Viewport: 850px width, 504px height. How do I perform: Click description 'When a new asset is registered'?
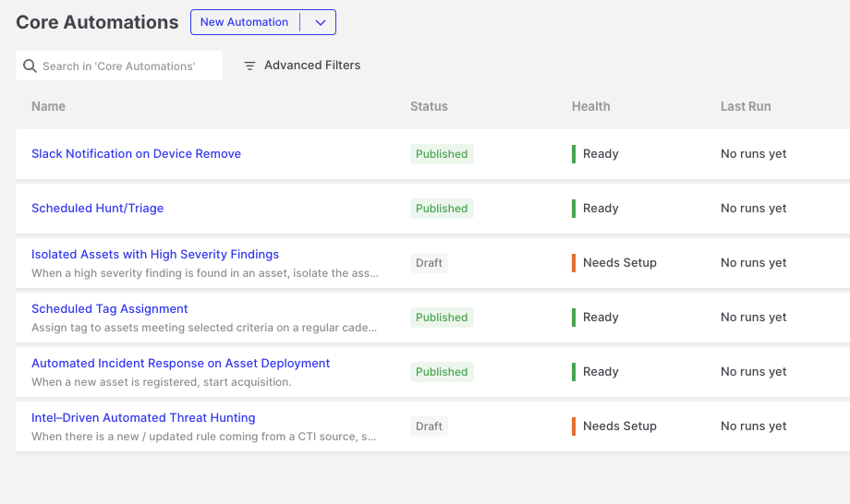coord(162,382)
